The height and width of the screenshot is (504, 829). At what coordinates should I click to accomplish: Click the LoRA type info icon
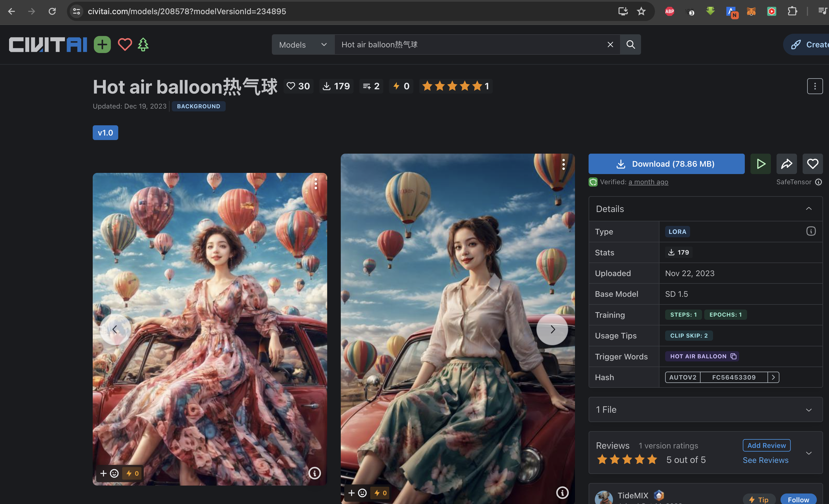click(x=811, y=231)
